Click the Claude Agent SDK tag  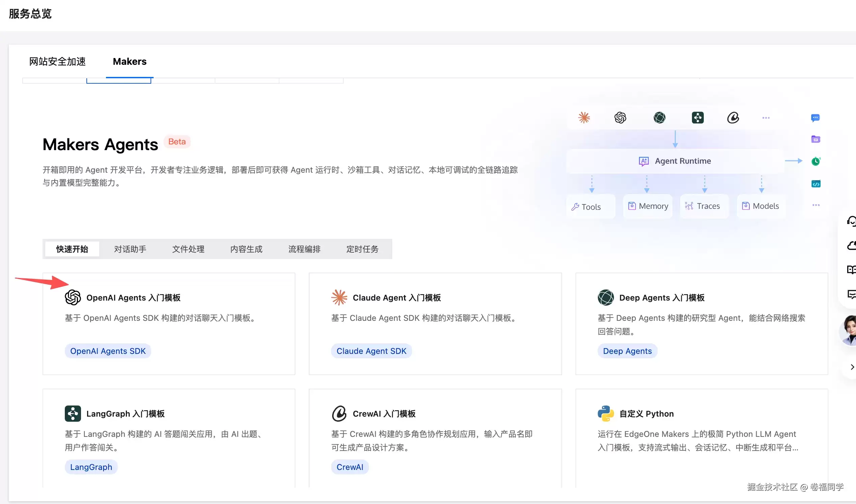pos(371,351)
